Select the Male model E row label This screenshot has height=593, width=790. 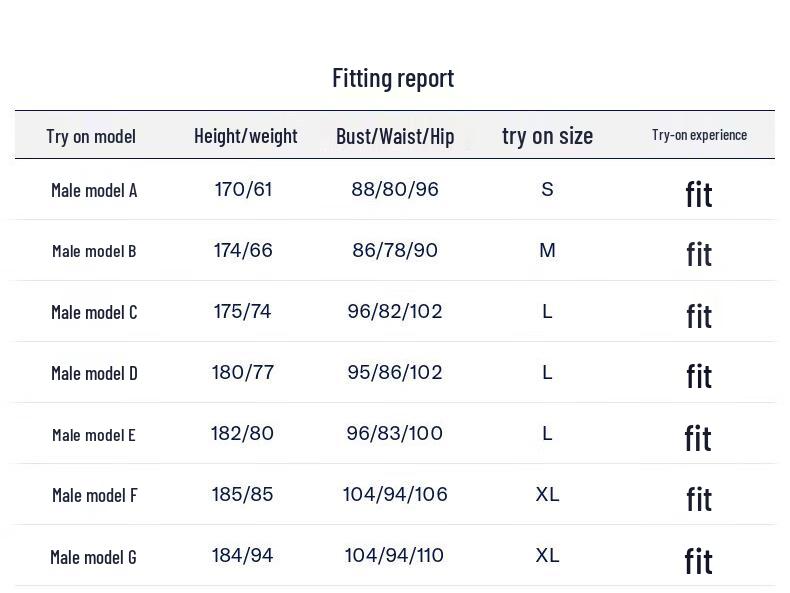94,434
